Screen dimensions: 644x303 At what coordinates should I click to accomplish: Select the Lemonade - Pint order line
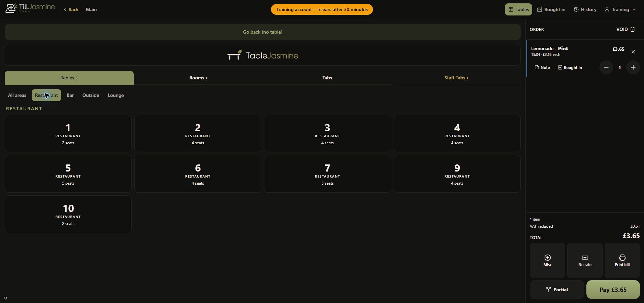(x=585, y=59)
